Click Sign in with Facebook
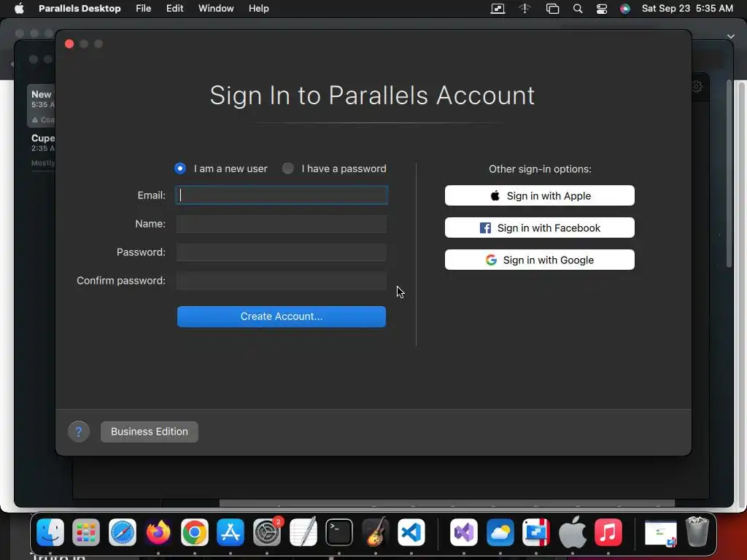 [540, 227]
